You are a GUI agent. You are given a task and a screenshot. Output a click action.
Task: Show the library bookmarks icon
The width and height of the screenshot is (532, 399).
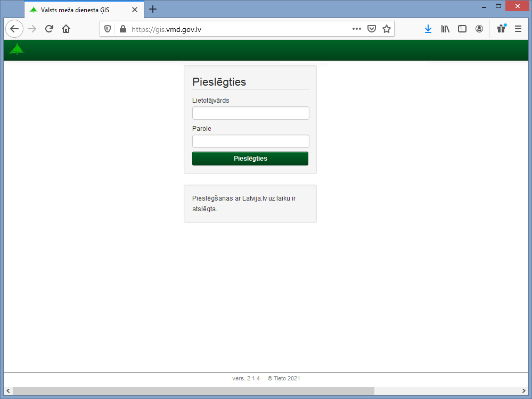click(x=445, y=29)
